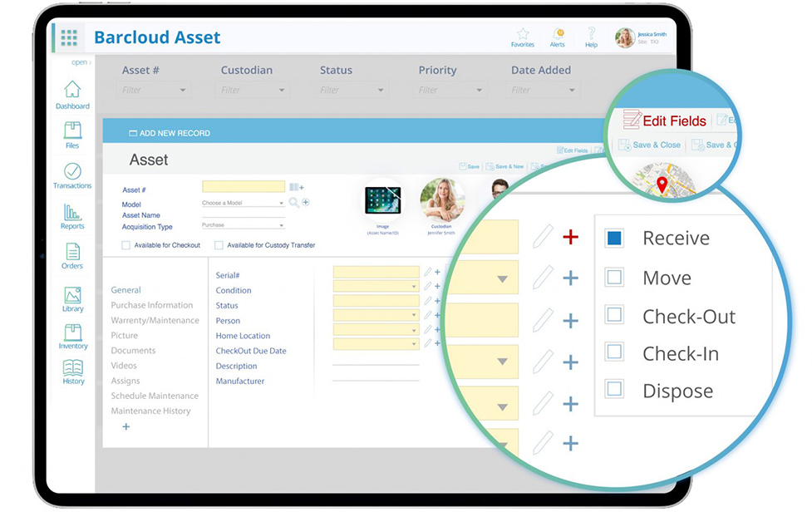Image resolution: width=812 pixels, height=512 pixels.
Task: Select Documents section
Action: click(133, 351)
